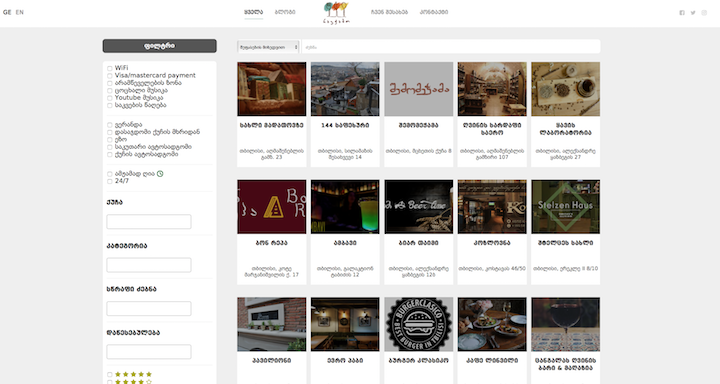Image resolution: width=720 pixels, height=384 pixels.
Task: Open the sorting dropdown beside search
Action: 268,47
